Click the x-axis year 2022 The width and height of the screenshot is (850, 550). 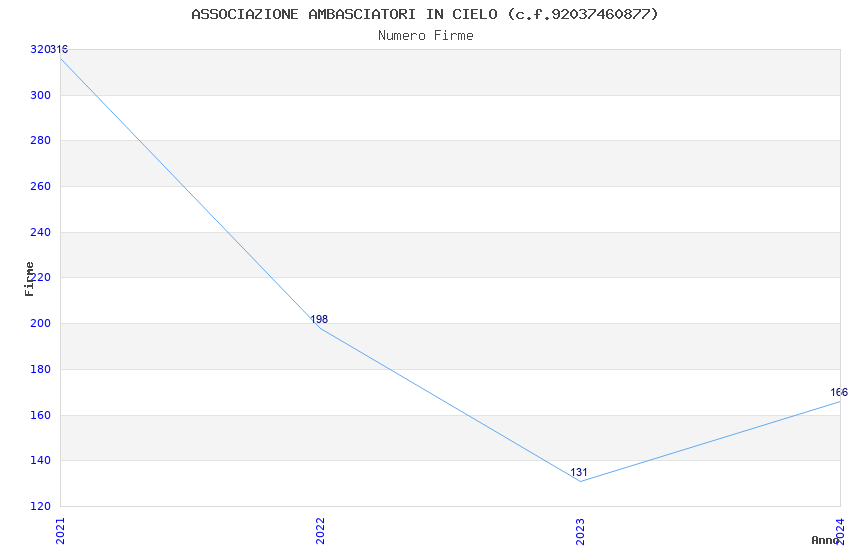(x=320, y=530)
